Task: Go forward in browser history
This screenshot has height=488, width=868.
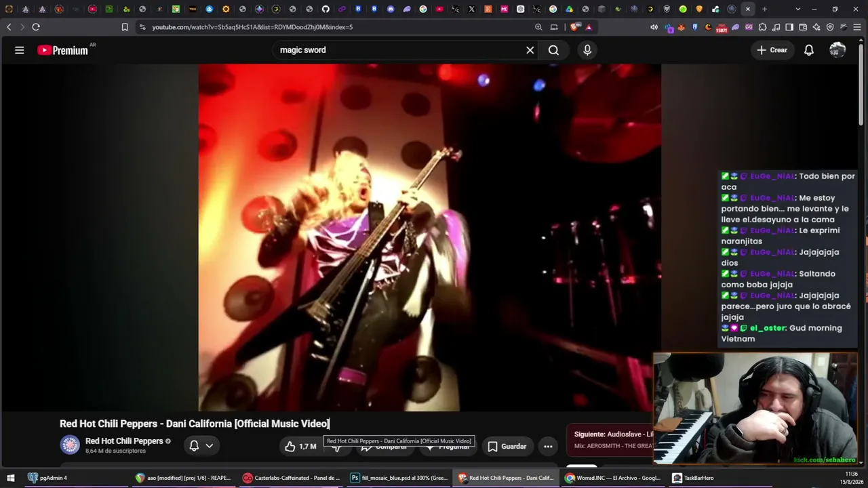Action: (22, 27)
